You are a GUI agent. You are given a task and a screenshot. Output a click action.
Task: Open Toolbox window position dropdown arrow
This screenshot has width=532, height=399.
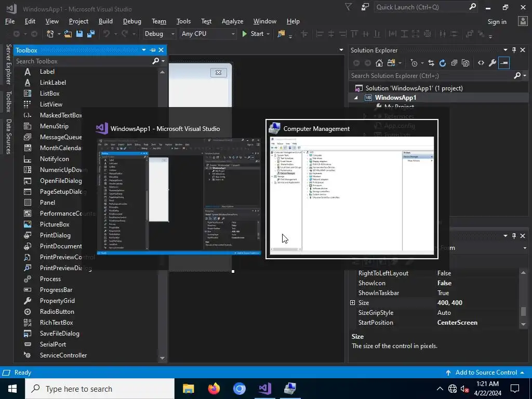[x=144, y=50]
